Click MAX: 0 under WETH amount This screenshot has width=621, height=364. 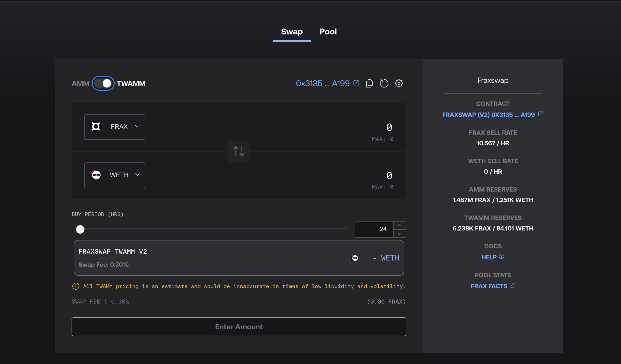383,187
